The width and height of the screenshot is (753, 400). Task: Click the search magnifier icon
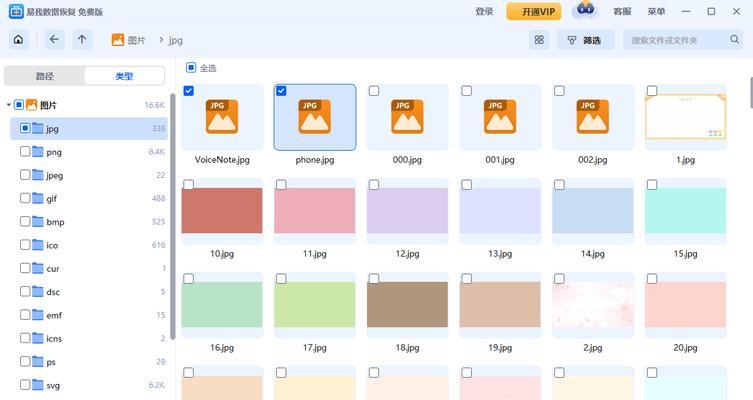coord(734,40)
